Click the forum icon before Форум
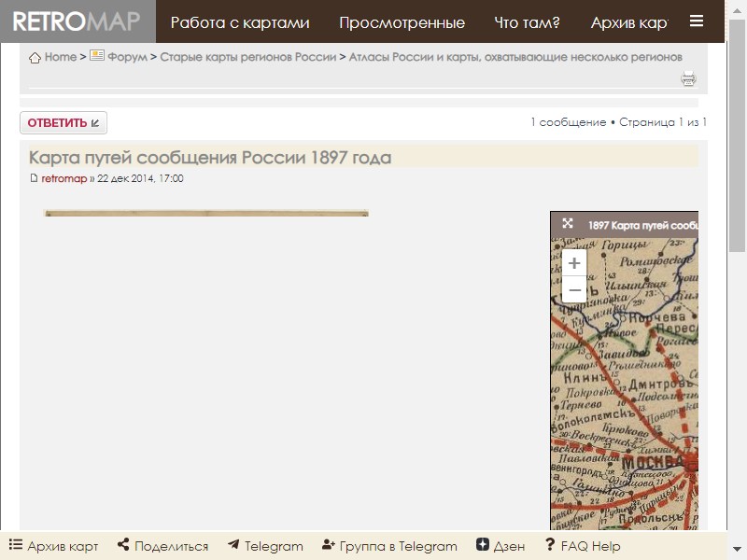Viewport: 747px width, 560px height. pyautogui.click(x=97, y=56)
